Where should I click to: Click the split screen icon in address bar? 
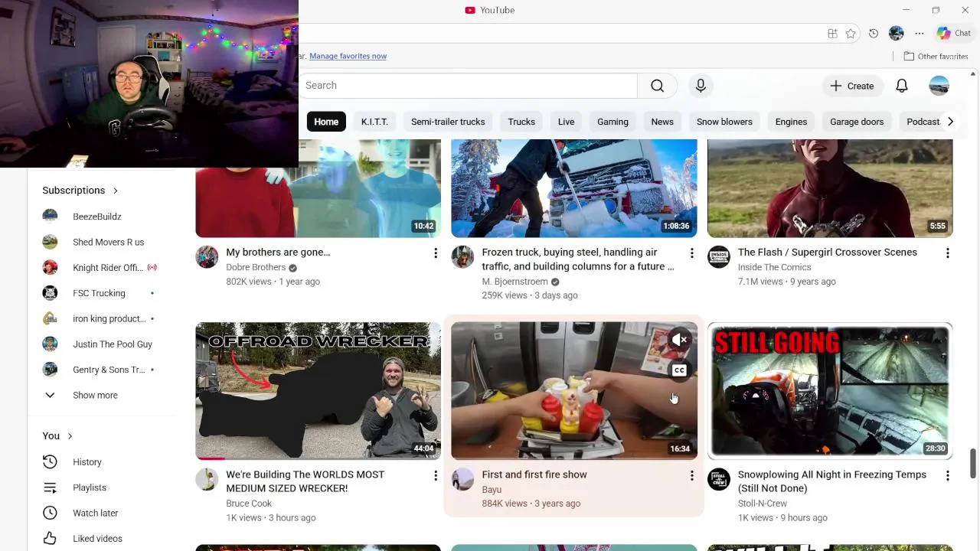832,34
